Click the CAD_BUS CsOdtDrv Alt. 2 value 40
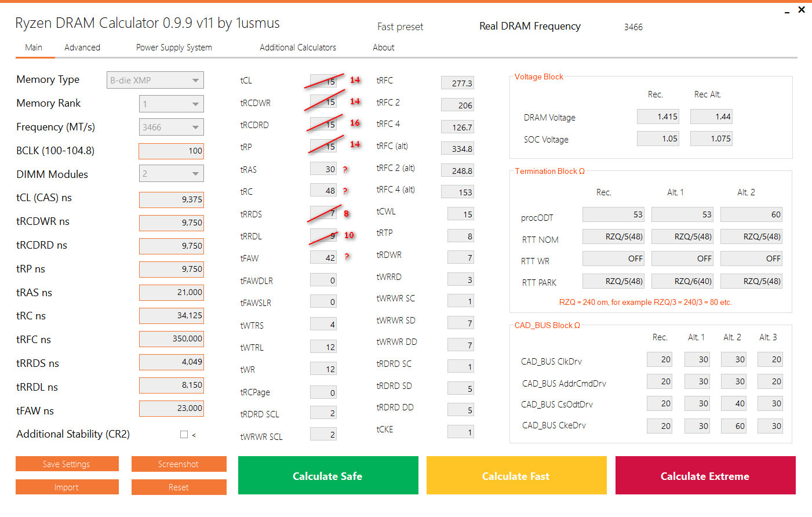This screenshot has height=517, width=812. coord(734,403)
